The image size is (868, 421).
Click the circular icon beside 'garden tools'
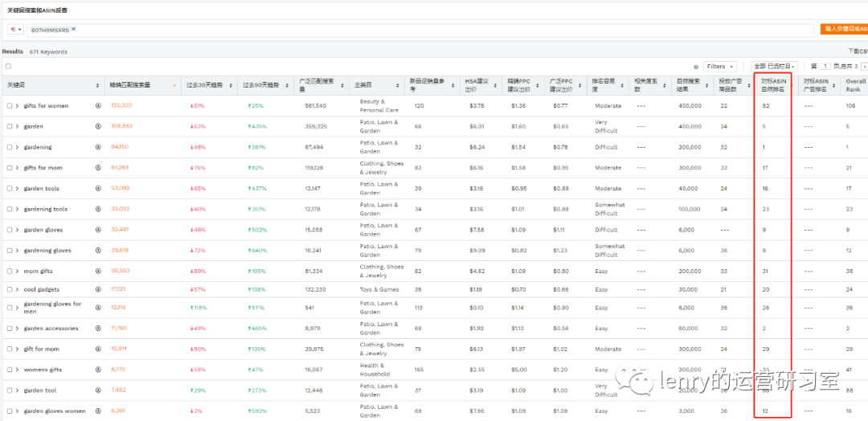click(x=98, y=189)
